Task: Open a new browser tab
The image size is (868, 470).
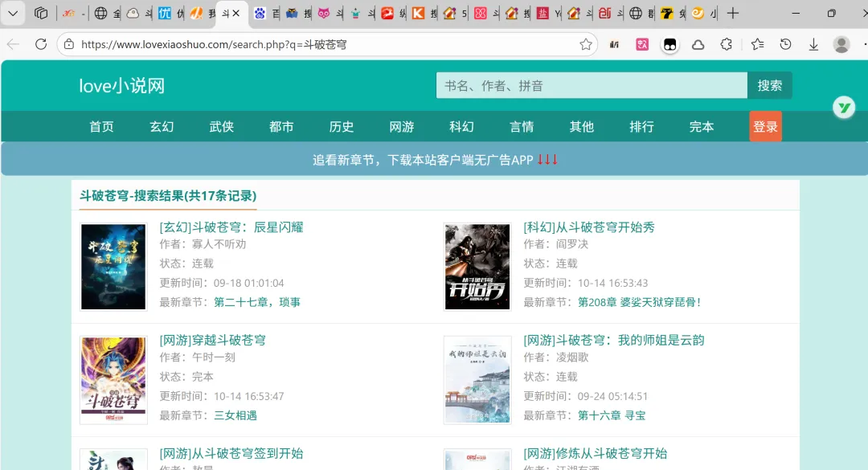Action: (733, 14)
